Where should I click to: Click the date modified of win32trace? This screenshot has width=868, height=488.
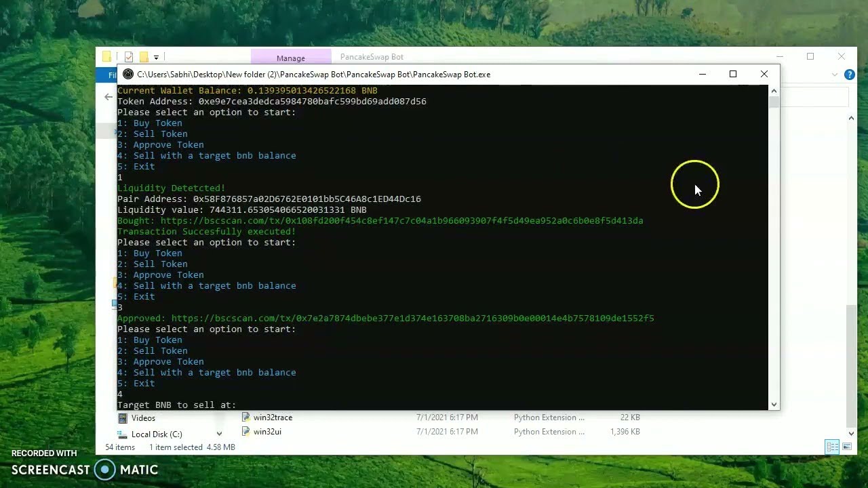(447, 418)
